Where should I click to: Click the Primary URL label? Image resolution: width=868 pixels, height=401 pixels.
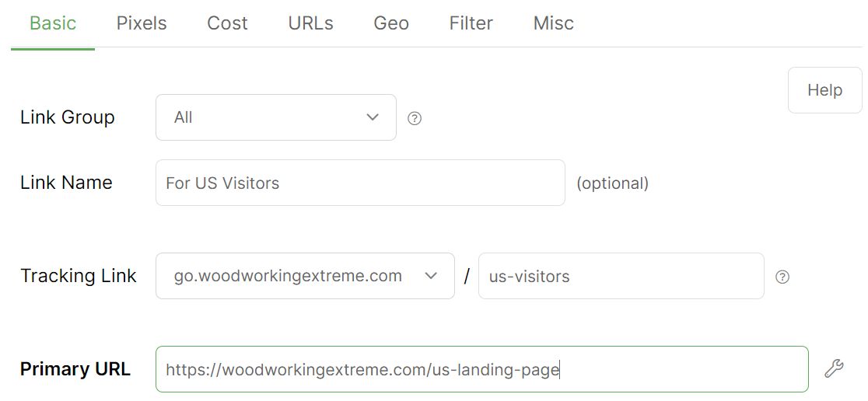click(x=75, y=369)
